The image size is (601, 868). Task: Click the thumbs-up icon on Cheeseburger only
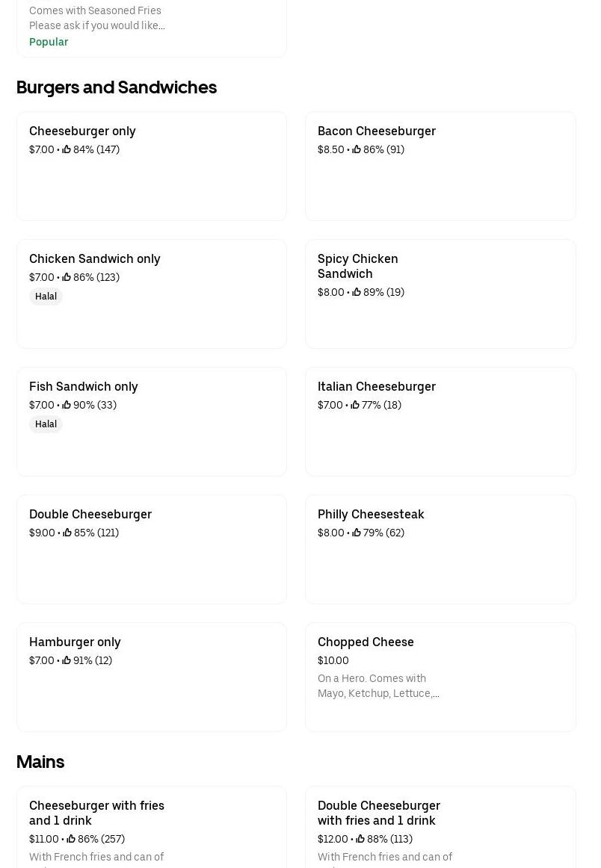pyautogui.click(x=67, y=149)
